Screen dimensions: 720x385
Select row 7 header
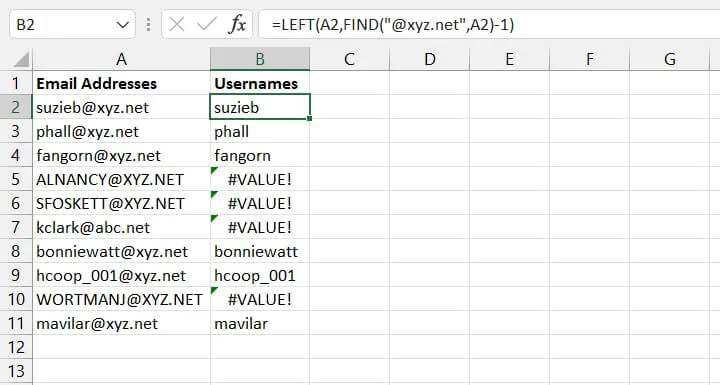tap(16, 227)
